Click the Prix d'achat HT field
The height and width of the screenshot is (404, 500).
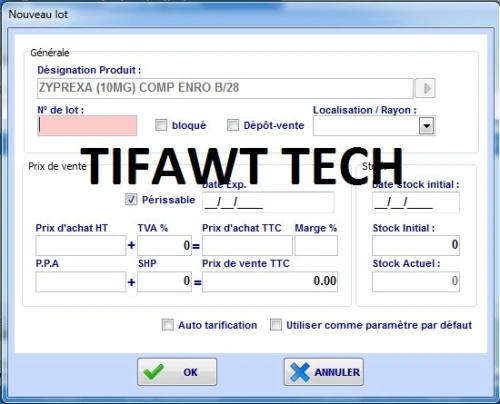(x=81, y=245)
